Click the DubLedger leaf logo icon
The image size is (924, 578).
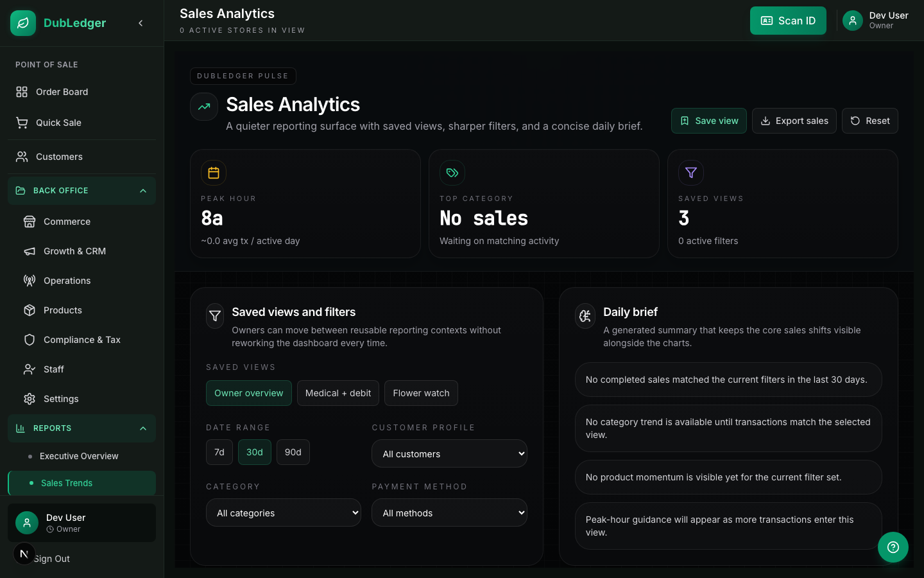pyautogui.click(x=23, y=23)
